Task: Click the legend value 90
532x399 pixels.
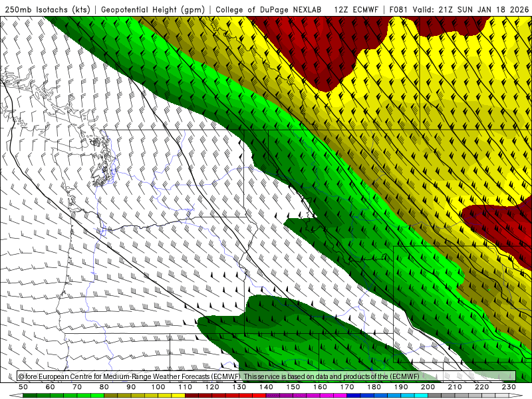Action: (x=131, y=387)
